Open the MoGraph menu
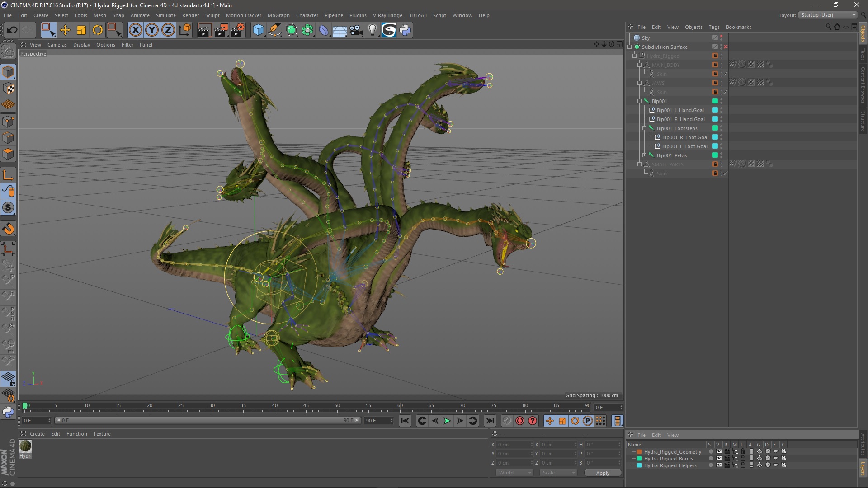Image resolution: width=868 pixels, height=488 pixels. [x=278, y=15]
